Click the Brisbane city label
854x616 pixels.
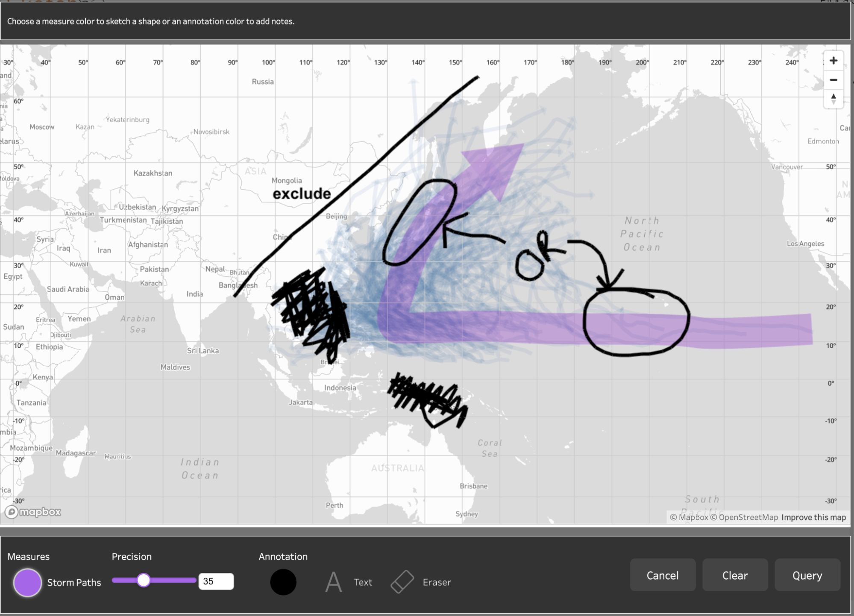[473, 486]
